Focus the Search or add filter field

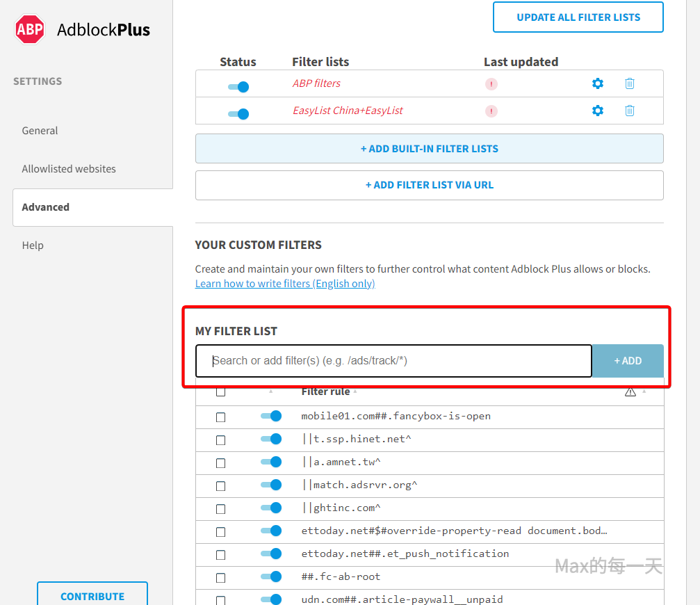393,361
